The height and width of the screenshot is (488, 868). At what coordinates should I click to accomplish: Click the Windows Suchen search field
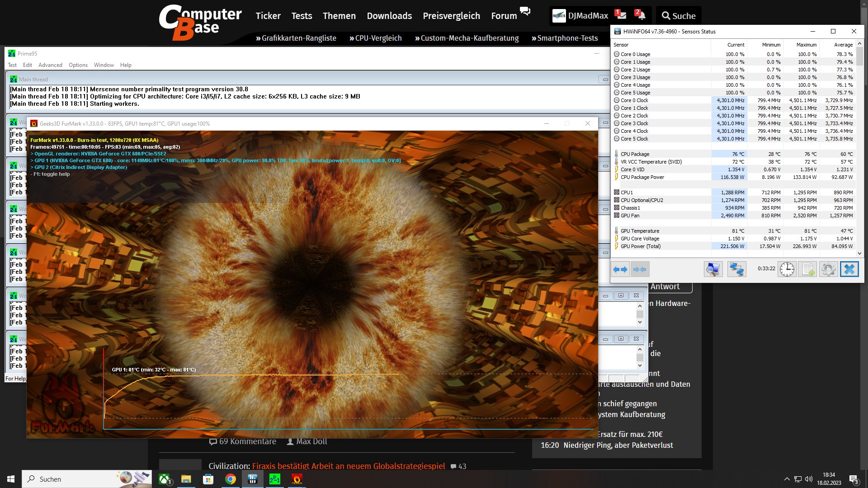(72, 479)
